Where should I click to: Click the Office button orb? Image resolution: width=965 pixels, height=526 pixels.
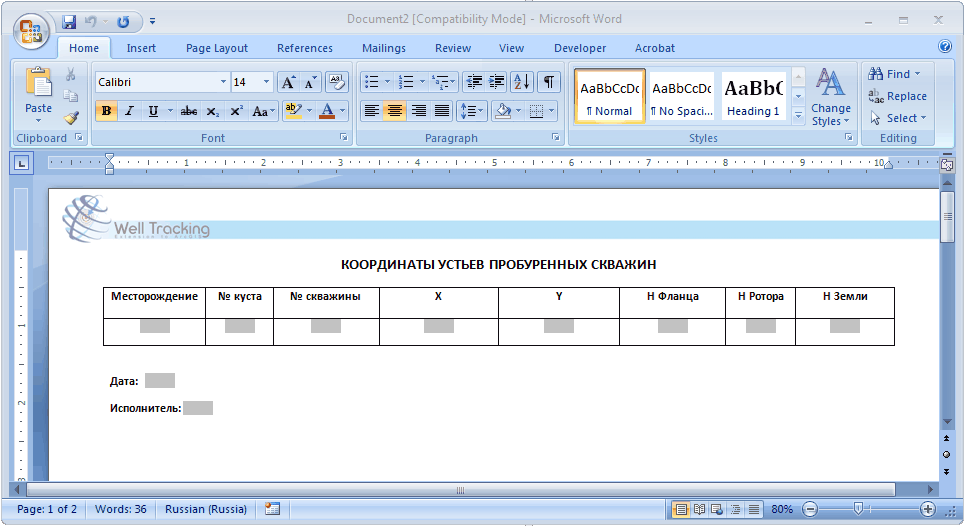coord(31,29)
